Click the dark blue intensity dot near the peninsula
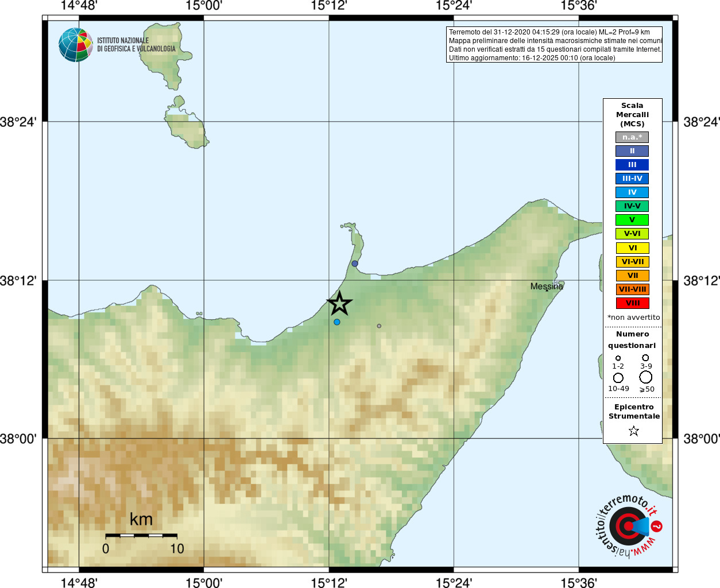Viewport: 720px width, 588px height. click(x=355, y=264)
